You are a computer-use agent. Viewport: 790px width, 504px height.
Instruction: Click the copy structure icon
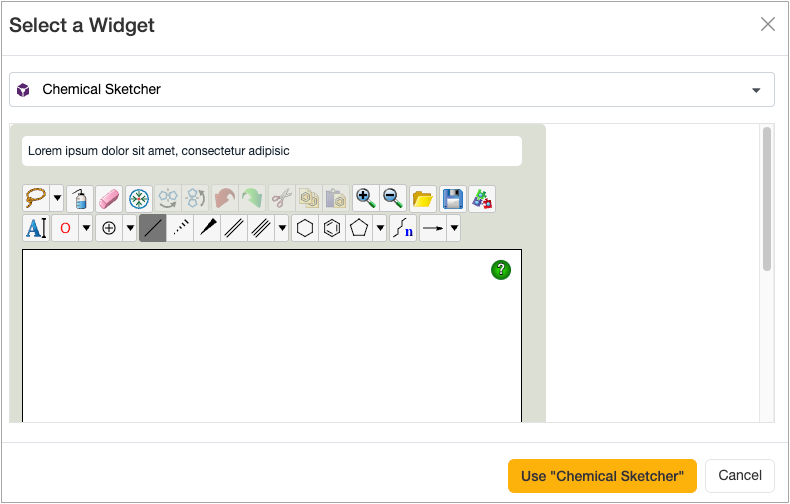(x=309, y=199)
